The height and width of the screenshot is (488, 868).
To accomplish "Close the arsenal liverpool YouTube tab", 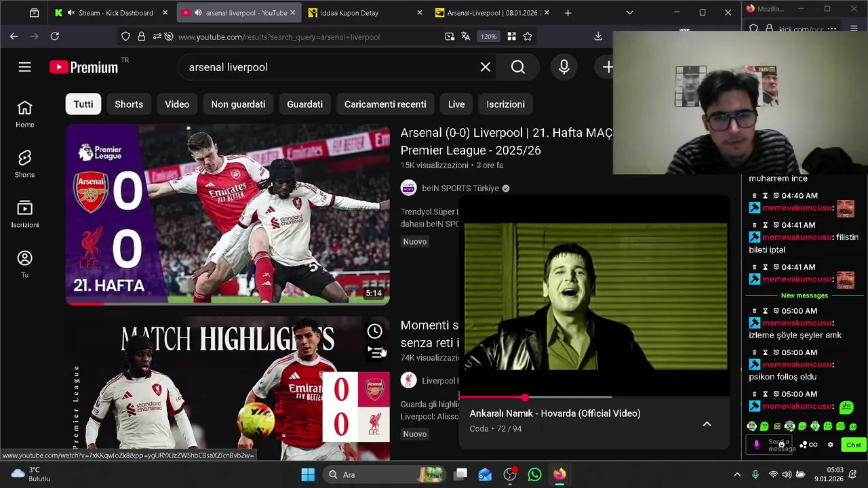I will 292,13.
